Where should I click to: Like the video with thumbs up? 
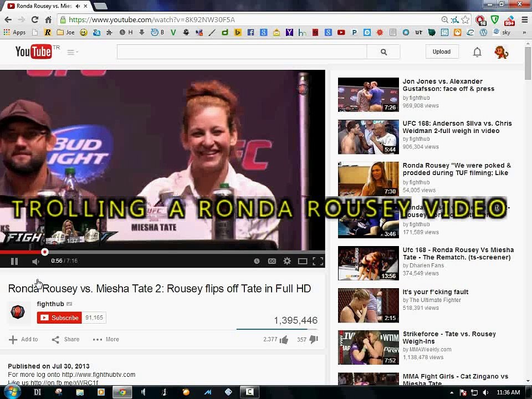pos(284,339)
